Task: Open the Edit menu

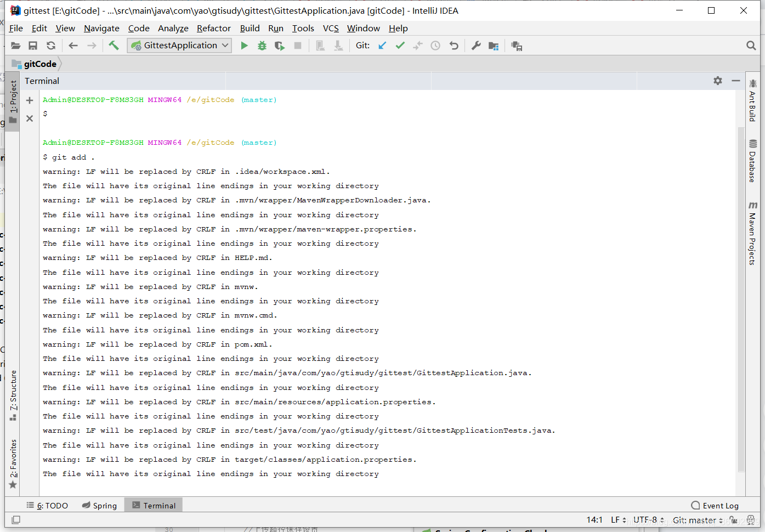Action: click(x=39, y=29)
